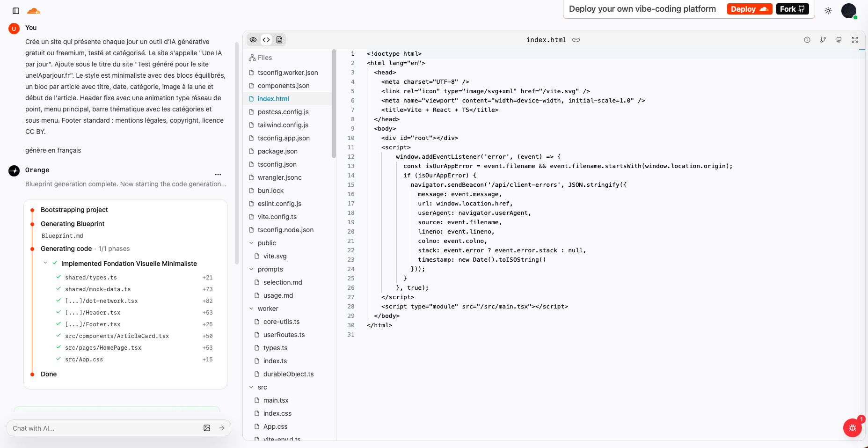Copy link icon next to index.html

pos(576,40)
